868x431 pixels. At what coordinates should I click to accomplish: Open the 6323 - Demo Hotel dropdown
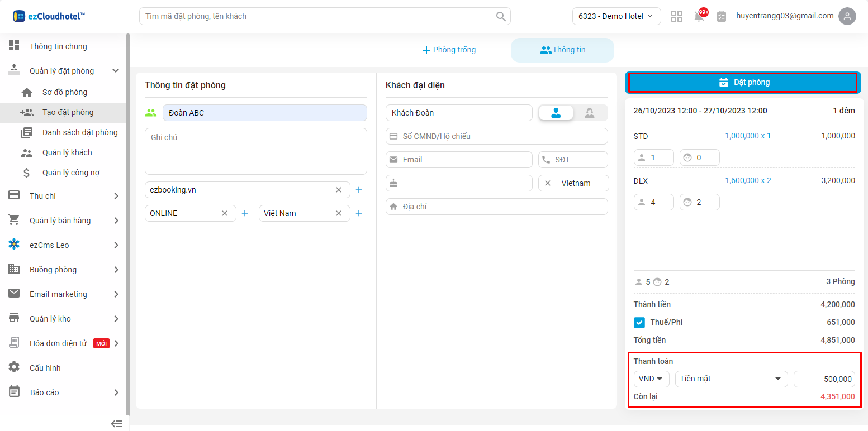pos(616,16)
